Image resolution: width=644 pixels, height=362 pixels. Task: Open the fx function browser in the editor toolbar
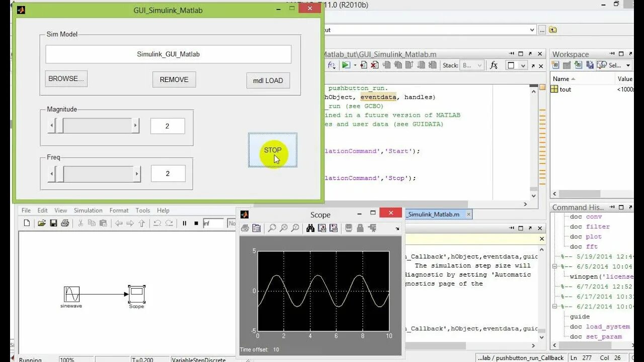494,65
